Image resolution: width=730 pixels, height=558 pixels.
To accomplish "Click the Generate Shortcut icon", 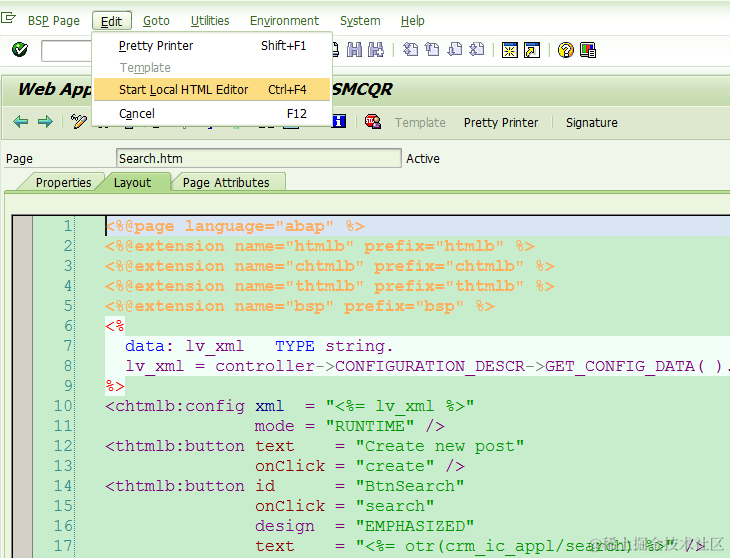I will pyautogui.click(x=532, y=50).
